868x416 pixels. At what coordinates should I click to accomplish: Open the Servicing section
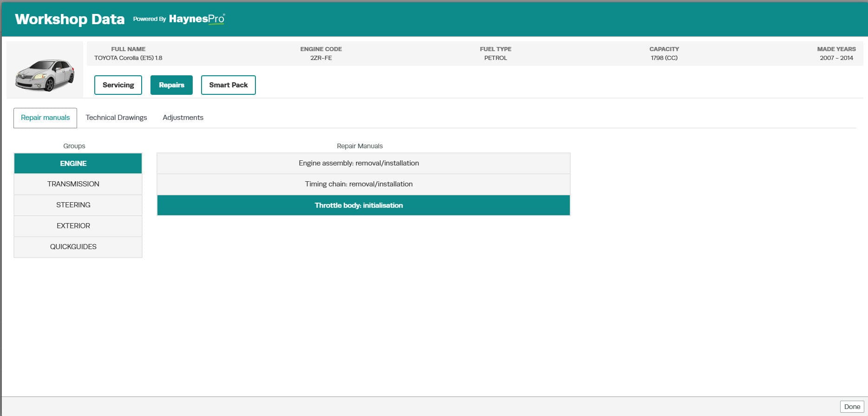(x=118, y=85)
